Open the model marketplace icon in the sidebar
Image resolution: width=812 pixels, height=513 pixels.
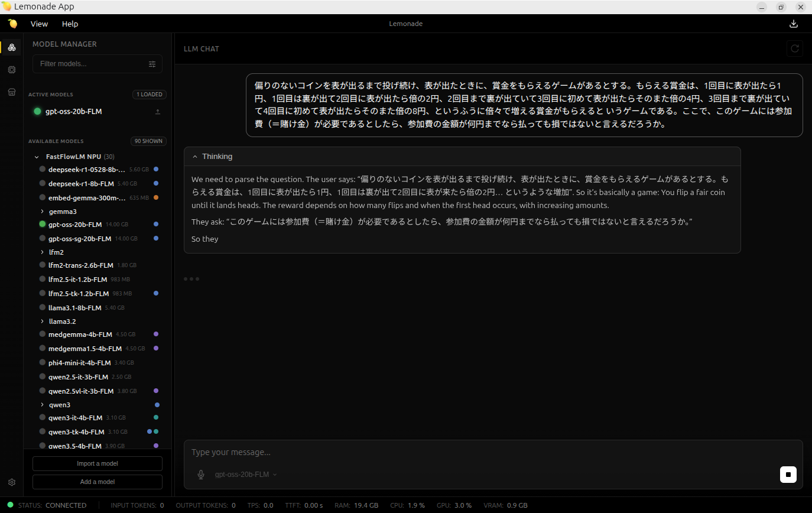click(x=11, y=91)
